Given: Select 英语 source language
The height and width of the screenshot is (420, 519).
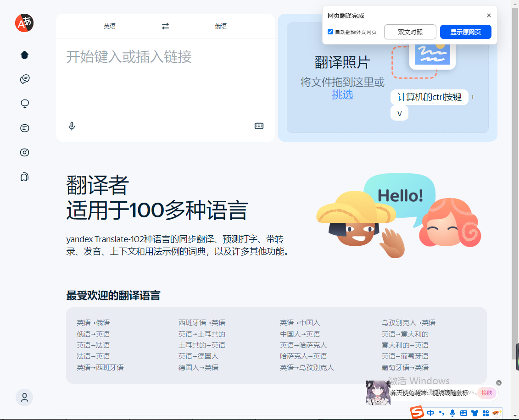Looking at the screenshot, I should (110, 26).
